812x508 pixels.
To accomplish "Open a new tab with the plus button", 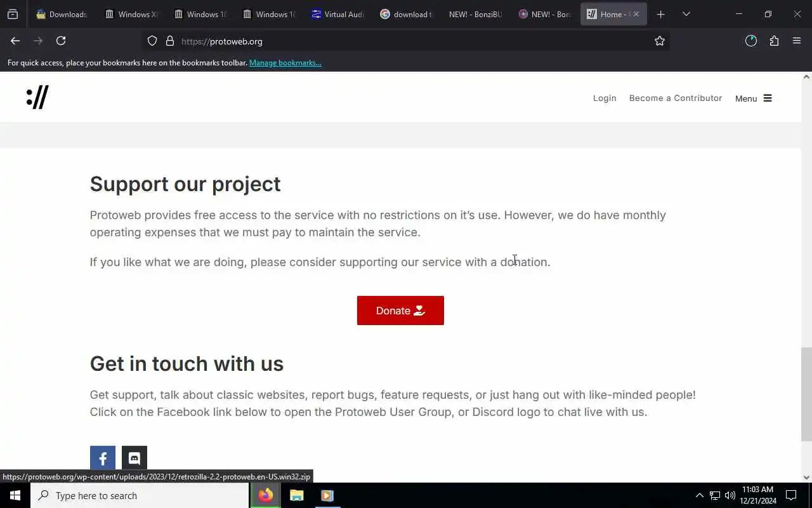I will coord(660,14).
